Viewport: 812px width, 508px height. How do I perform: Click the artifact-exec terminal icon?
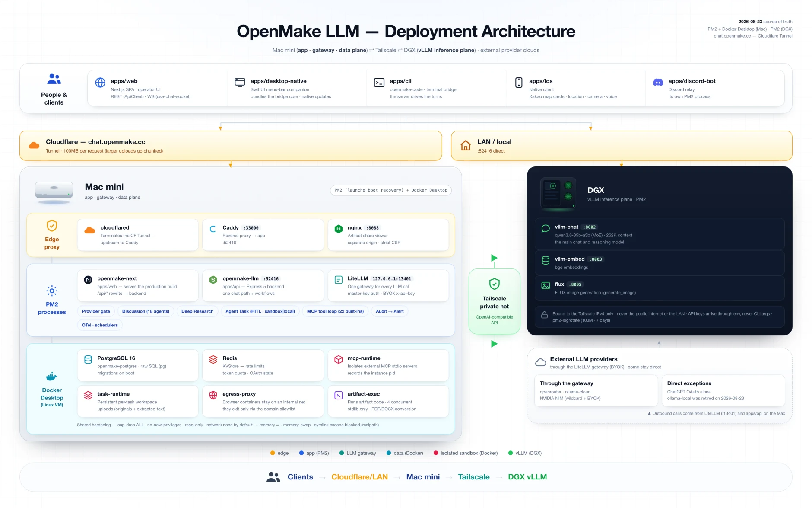pyautogui.click(x=339, y=395)
